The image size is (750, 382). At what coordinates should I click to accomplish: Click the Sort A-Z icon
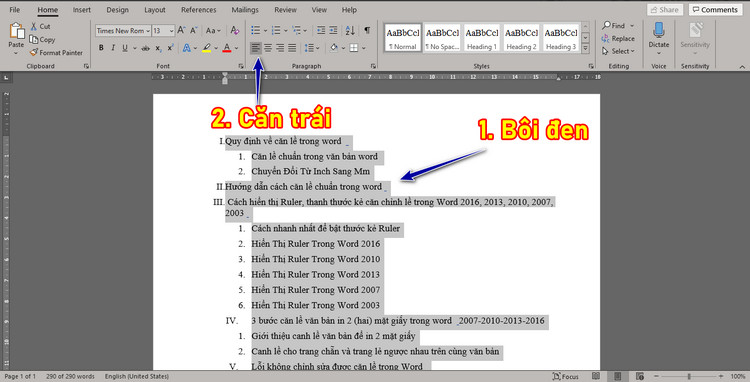pyautogui.click(x=350, y=30)
